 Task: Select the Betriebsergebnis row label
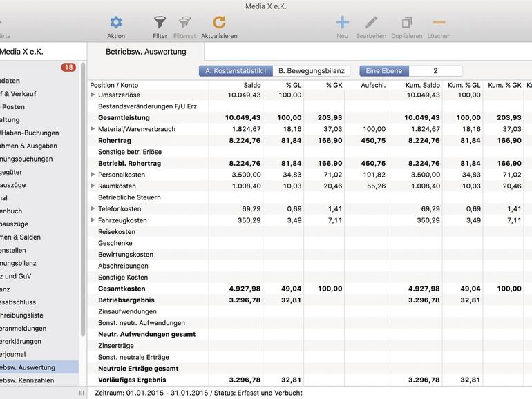click(x=126, y=300)
